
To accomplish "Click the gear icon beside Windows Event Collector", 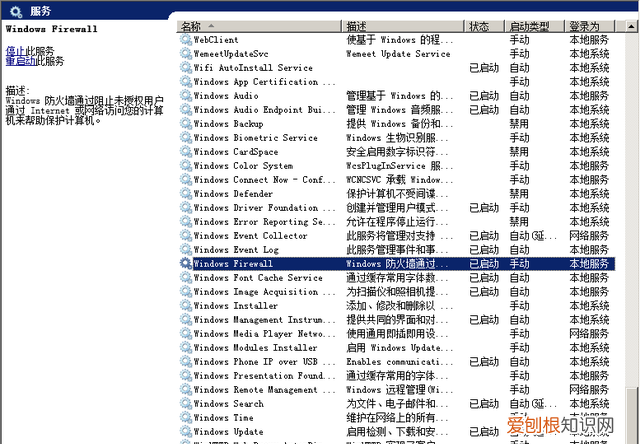I will pyautogui.click(x=186, y=235).
